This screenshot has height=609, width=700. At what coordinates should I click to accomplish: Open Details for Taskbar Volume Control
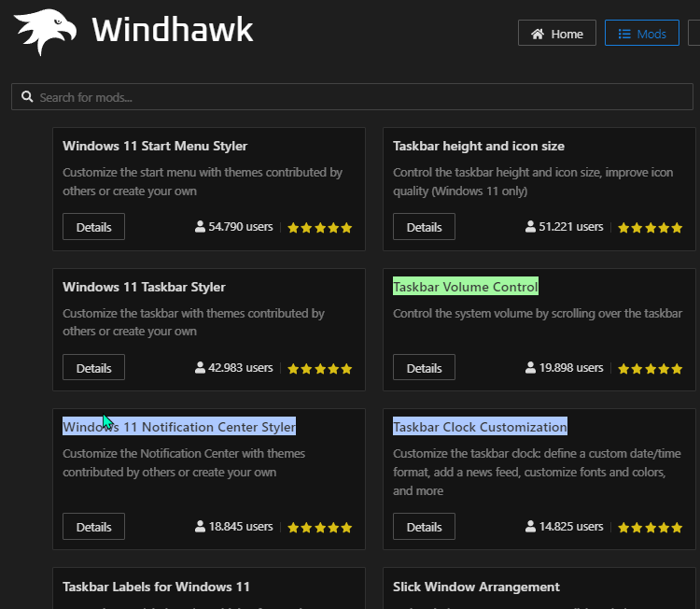tap(424, 368)
